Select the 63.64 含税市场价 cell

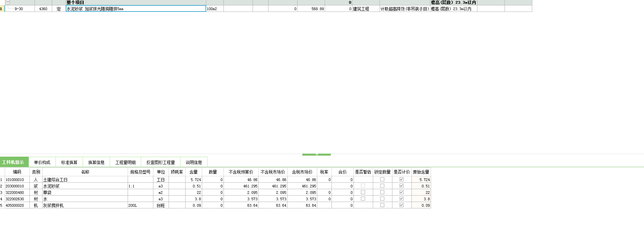click(x=302, y=205)
